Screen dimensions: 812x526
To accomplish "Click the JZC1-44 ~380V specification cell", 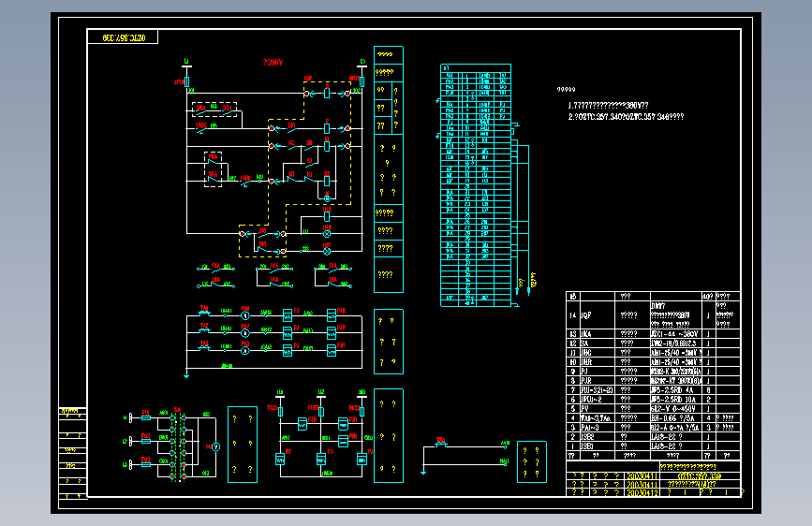I will pos(674,334).
